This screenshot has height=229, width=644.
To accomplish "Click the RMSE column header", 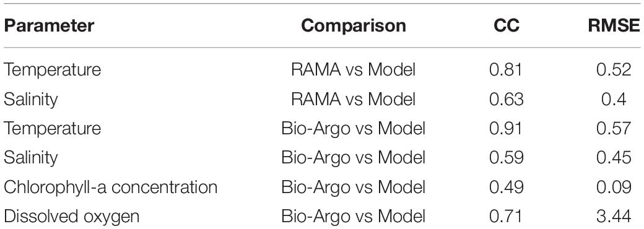I will click(x=613, y=26).
